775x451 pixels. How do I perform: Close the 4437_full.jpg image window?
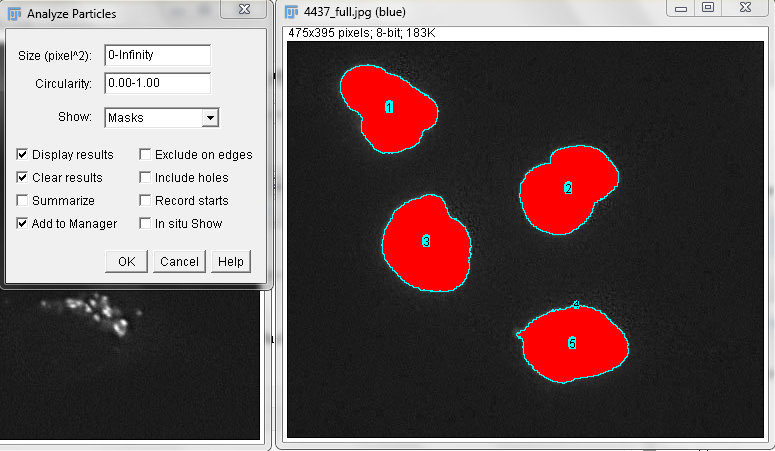pos(745,7)
